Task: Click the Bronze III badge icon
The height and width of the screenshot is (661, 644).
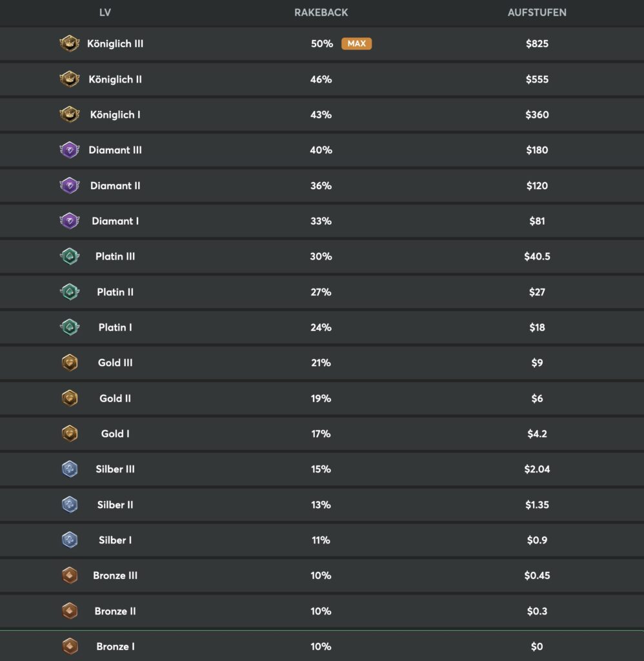Action: pos(70,575)
